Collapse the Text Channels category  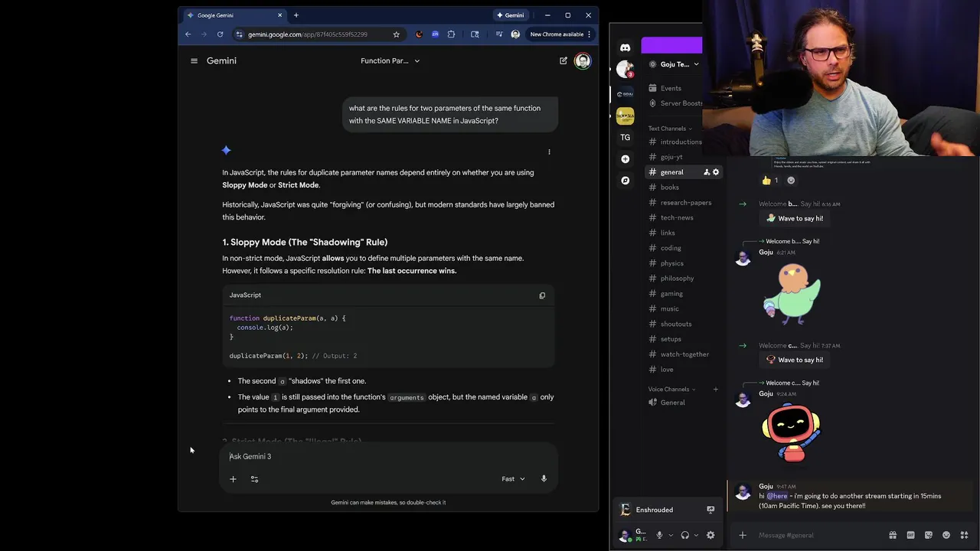point(670,129)
